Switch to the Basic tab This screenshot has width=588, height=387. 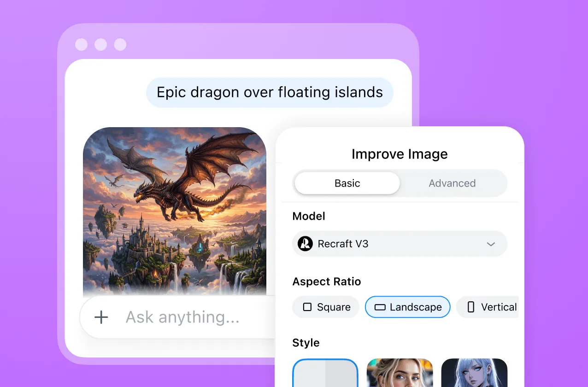tap(347, 183)
